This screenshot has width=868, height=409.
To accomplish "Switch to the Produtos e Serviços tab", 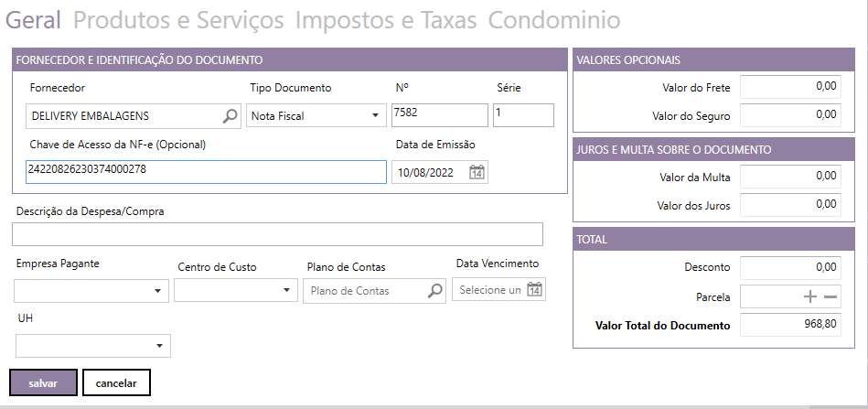I will click(x=178, y=20).
